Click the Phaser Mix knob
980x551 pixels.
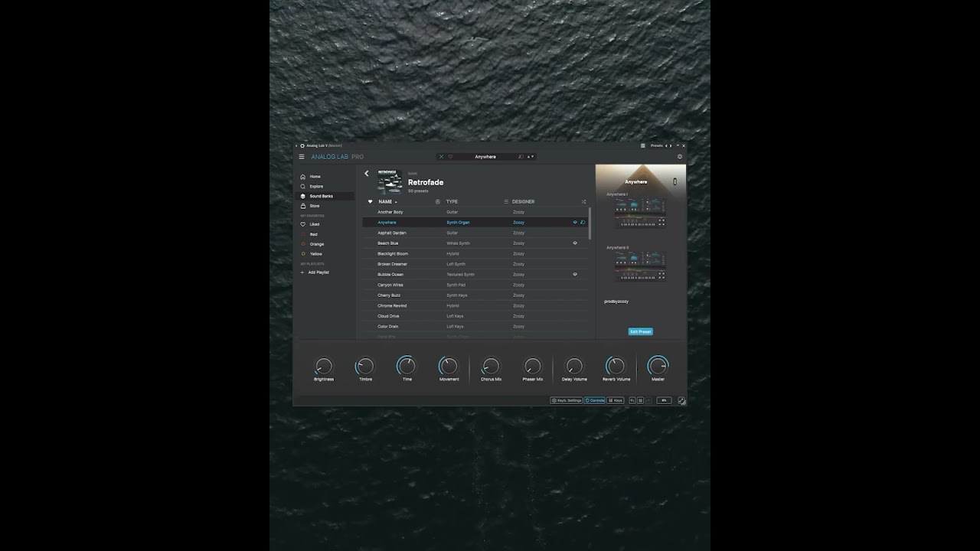pos(532,367)
